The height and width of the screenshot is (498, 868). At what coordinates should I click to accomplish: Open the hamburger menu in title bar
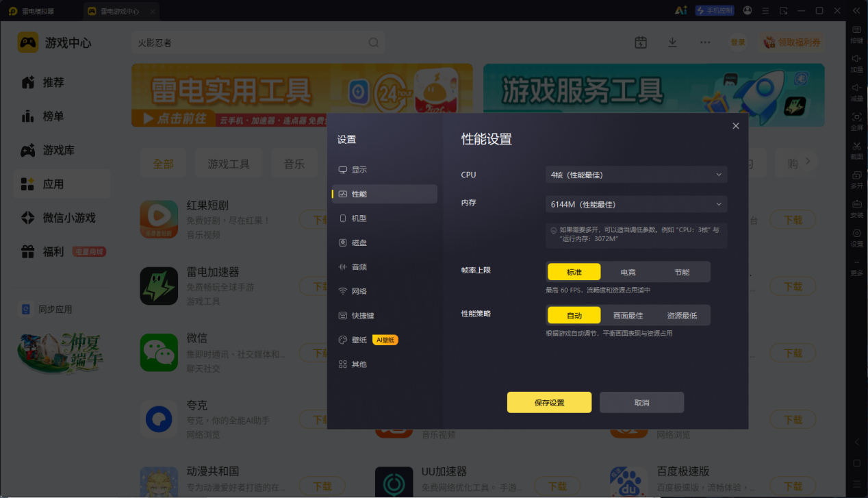coord(765,10)
